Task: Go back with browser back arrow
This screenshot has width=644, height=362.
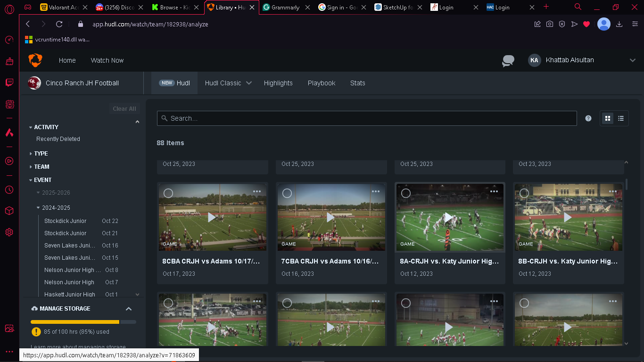Action: (28, 24)
